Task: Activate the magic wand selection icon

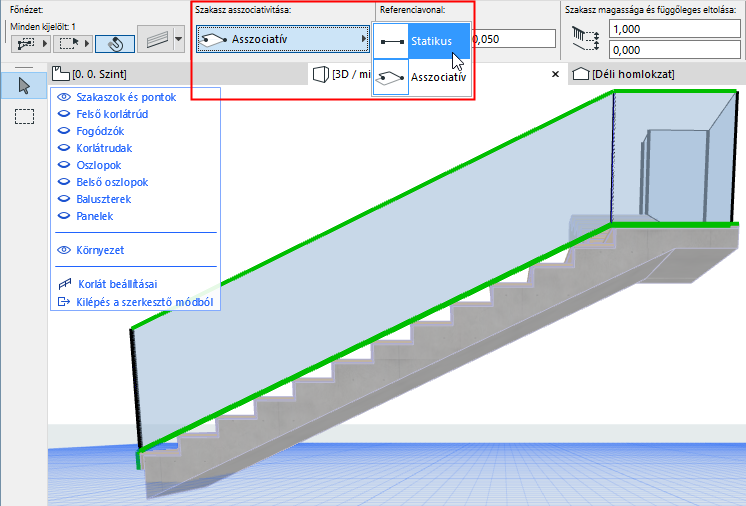Action: click(115, 44)
